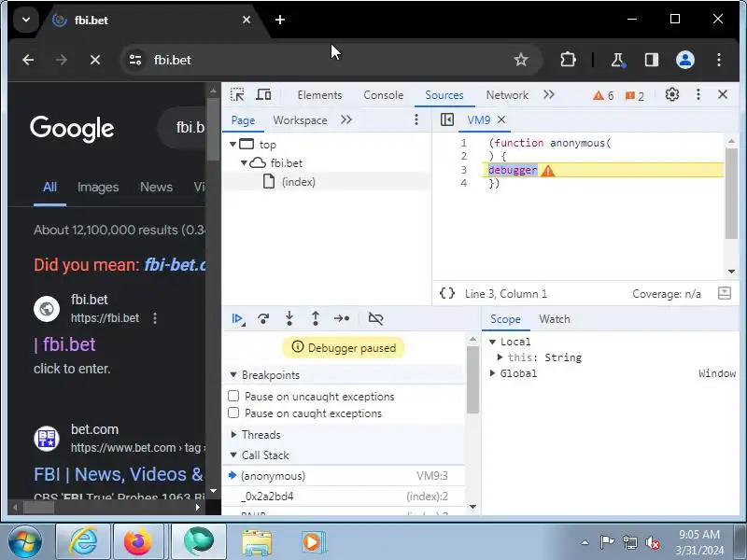
Task: Bookmark this page with the star icon
Action: tap(521, 60)
